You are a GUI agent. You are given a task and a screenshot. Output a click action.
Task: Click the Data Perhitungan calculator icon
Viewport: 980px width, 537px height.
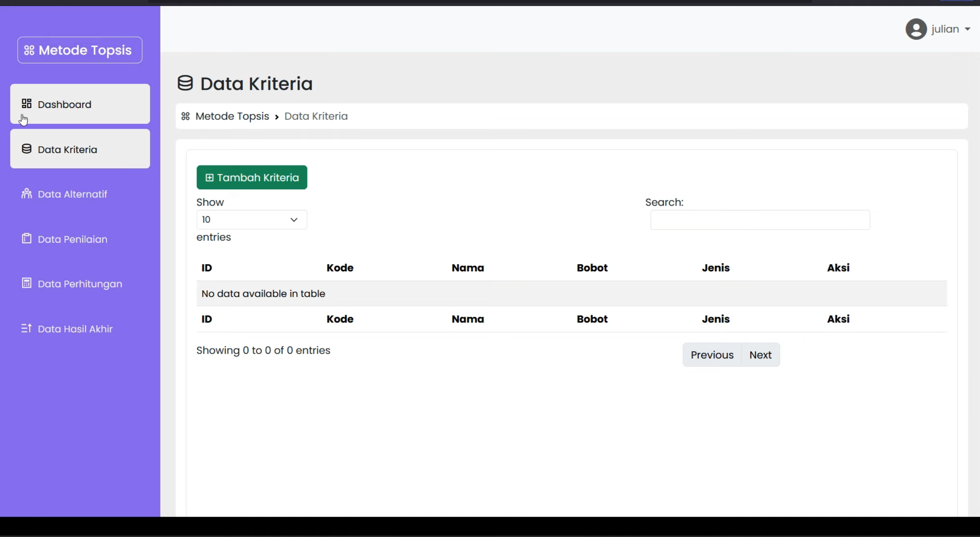(x=26, y=283)
